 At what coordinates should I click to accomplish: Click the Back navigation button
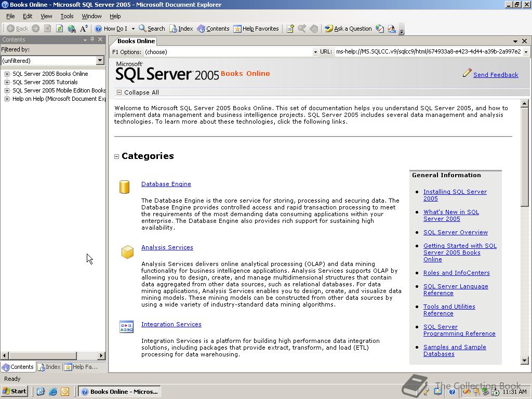pyautogui.click(x=17, y=29)
